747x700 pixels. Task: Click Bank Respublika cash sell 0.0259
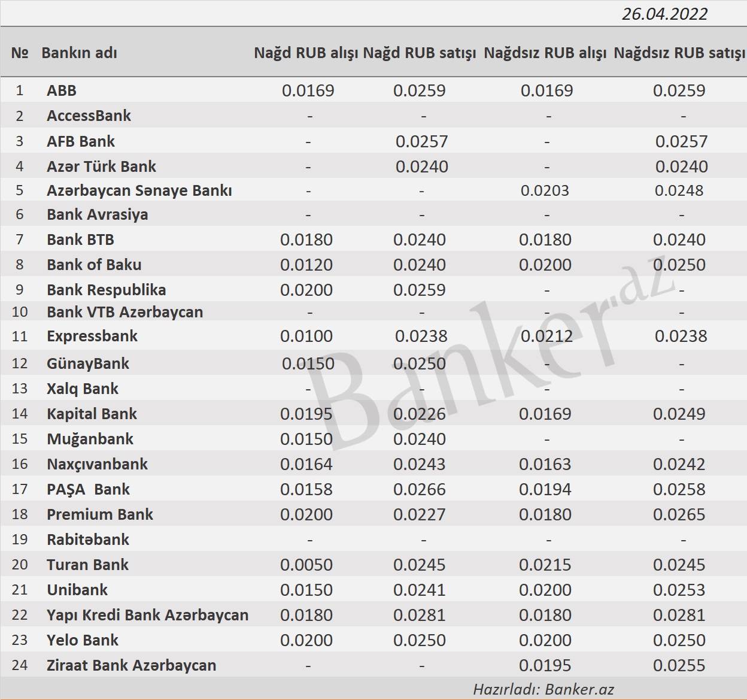420,290
